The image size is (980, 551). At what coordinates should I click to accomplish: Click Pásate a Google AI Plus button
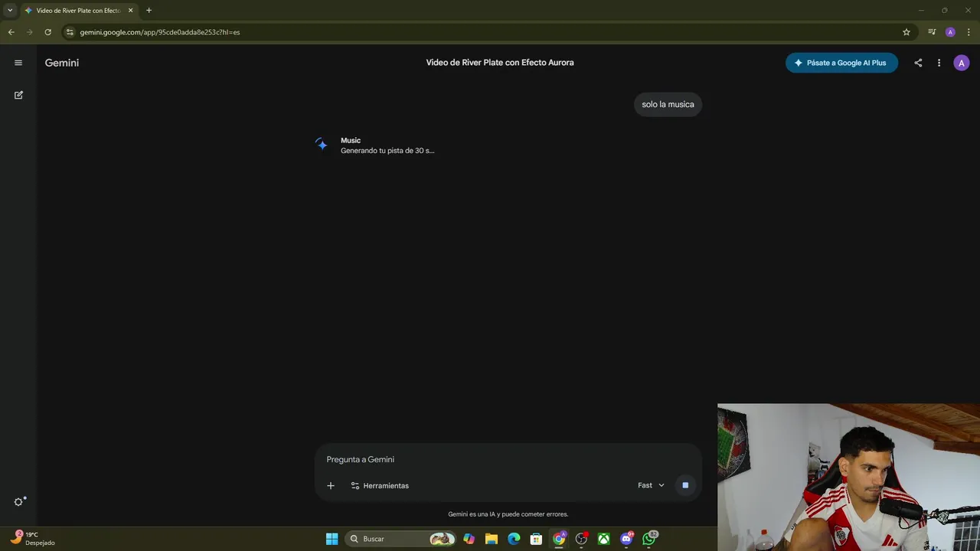(x=841, y=63)
